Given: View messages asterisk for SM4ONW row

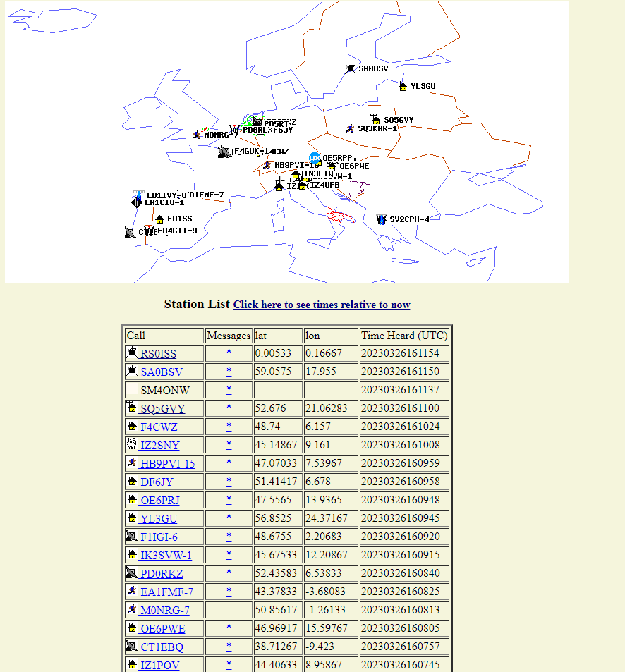Looking at the screenshot, I should coord(229,390).
